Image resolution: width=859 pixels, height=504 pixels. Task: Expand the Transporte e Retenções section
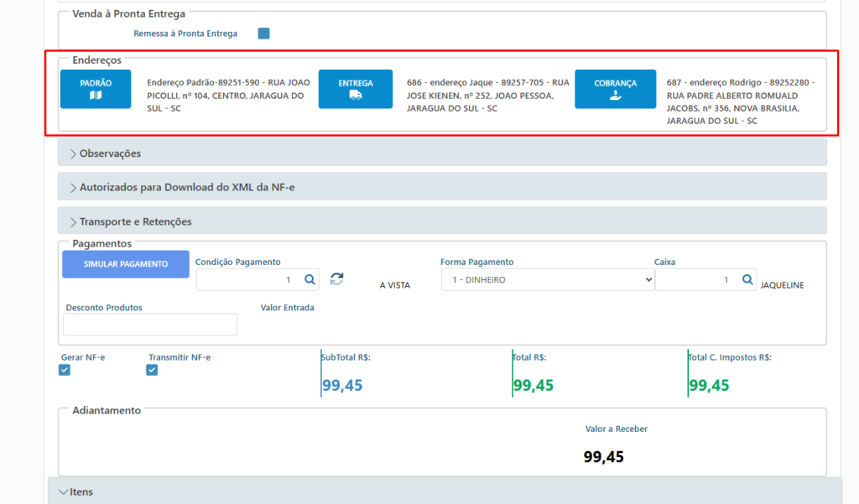click(134, 221)
